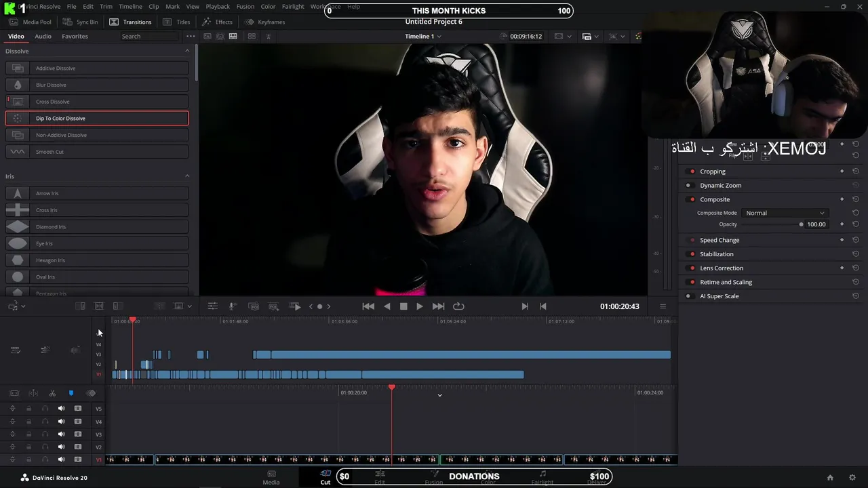868x488 pixels.
Task: Click the blue marker flag icon
Action: pos(71,393)
